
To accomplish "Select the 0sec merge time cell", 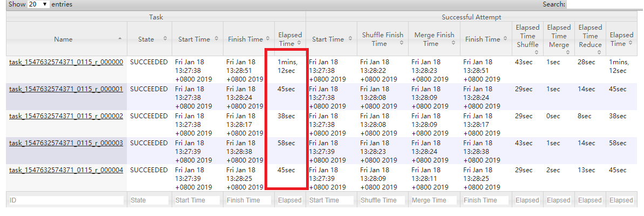I will [553, 116].
